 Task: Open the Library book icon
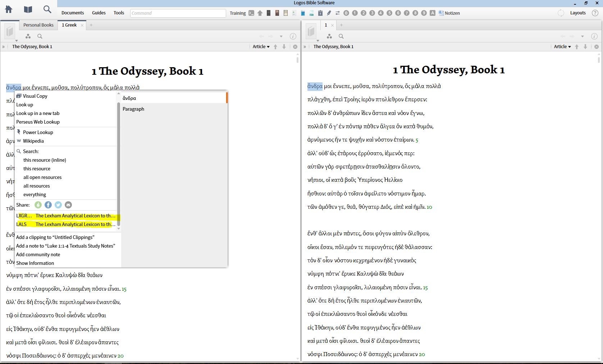pyautogui.click(x=28, y=9)
